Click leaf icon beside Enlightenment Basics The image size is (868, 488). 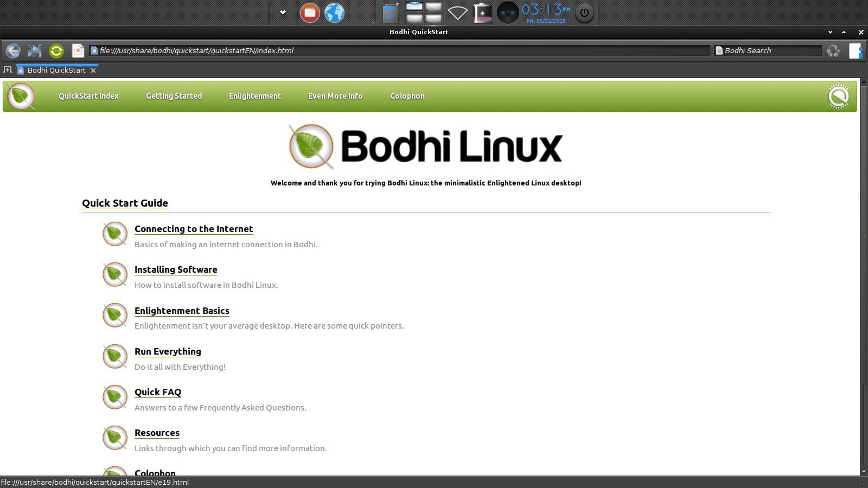pyautogui.click(x=115, y=316)
